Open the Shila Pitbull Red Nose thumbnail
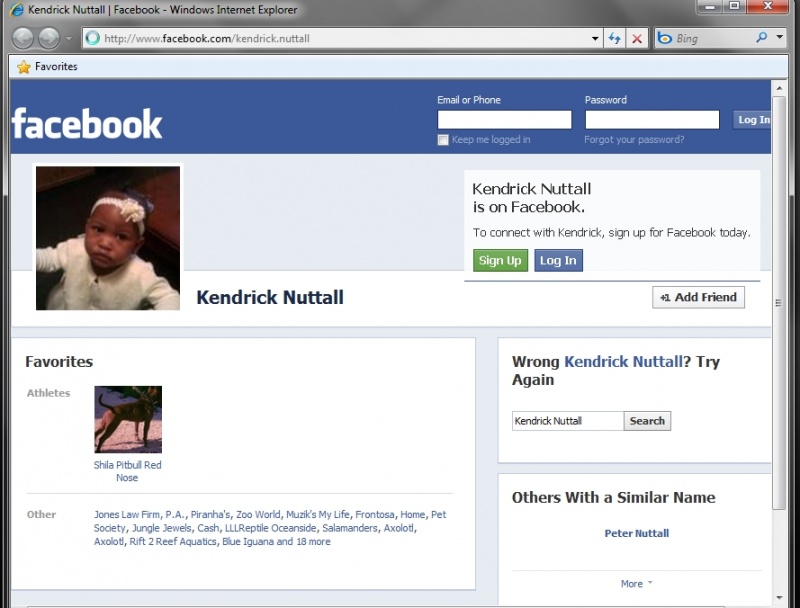Image resolution: width=800 pixels, height=608 pixels. 128,419
